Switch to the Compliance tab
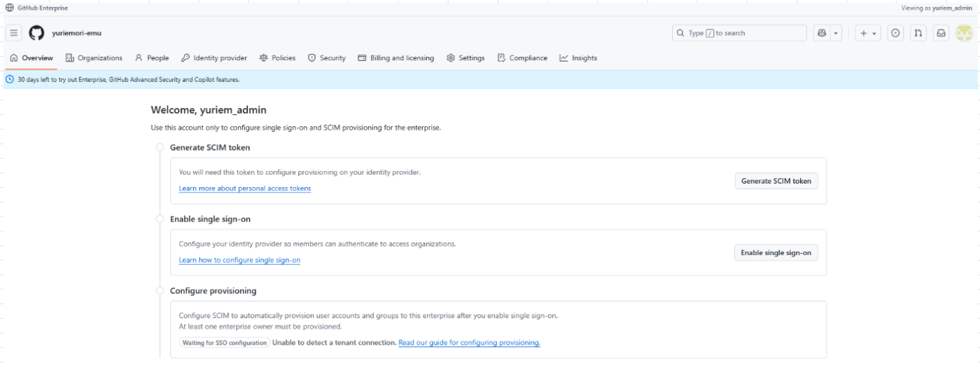 [x=522, y=58]
